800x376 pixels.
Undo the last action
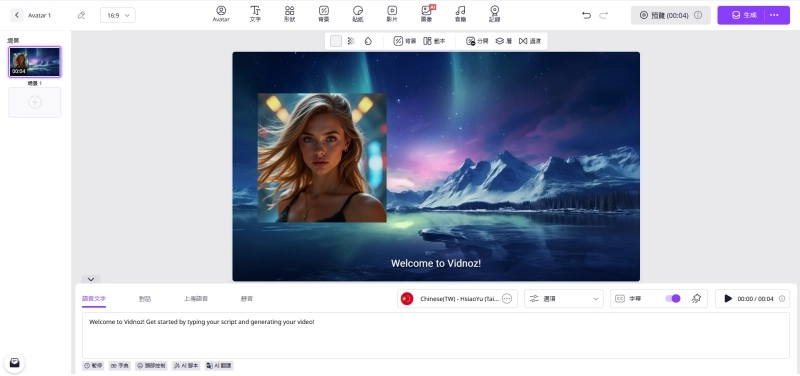click(x=586, y=15)
